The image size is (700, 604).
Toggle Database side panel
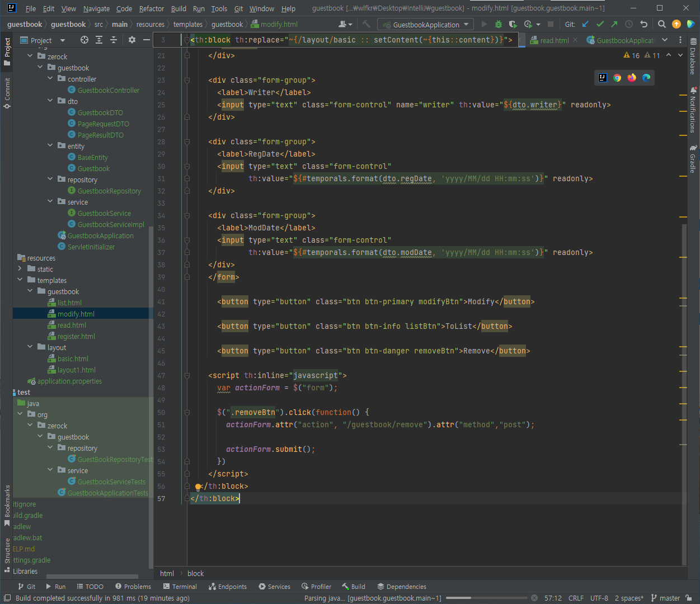[693, 56]
